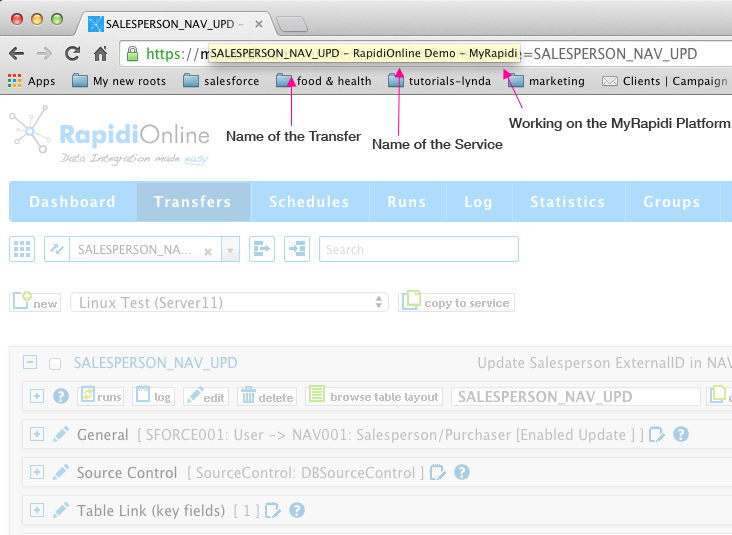This screenshot has width=732, height=535.
Task: Open the 'My new roots' bookmark folder
Action: pyautogui.click(x=119, y=81)
